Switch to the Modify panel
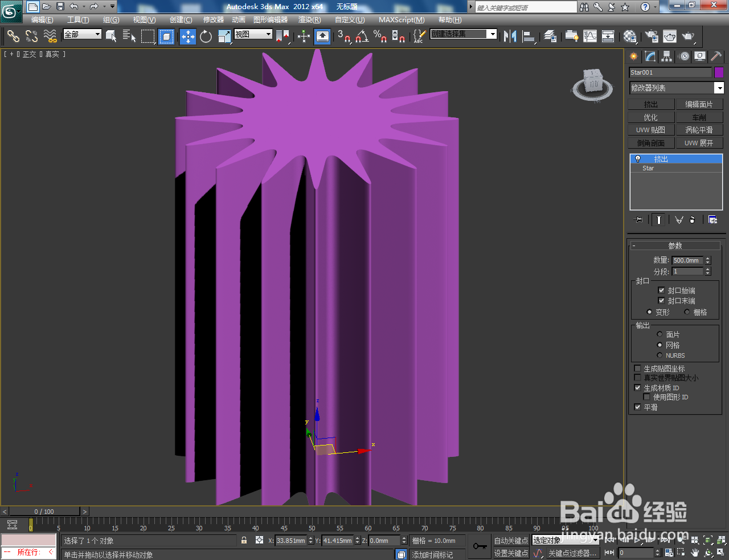 650,56
